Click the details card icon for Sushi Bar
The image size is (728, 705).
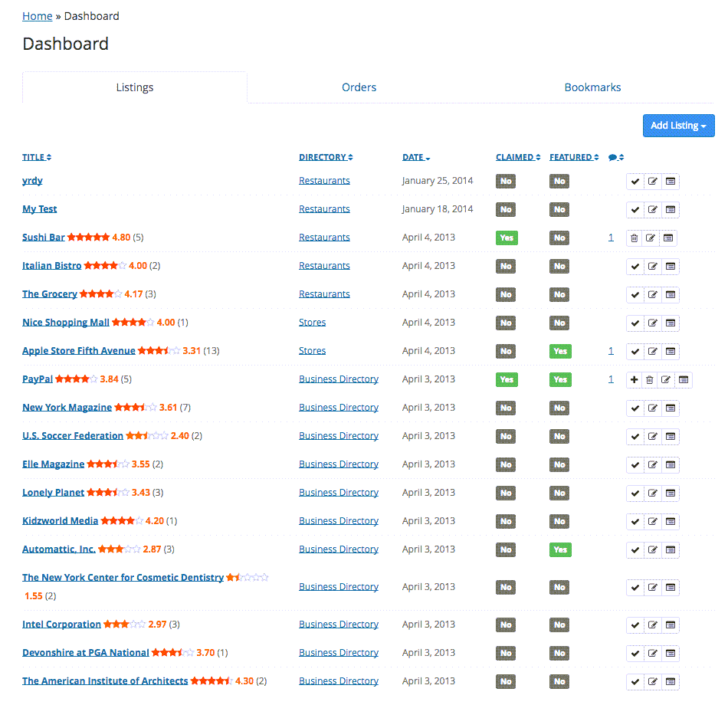(668, 238)
